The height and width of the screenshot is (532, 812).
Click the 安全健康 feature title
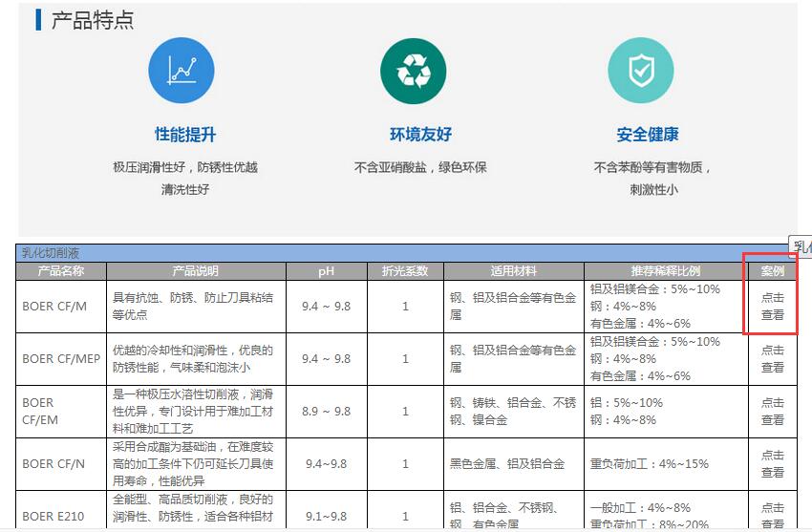[648, 135]
